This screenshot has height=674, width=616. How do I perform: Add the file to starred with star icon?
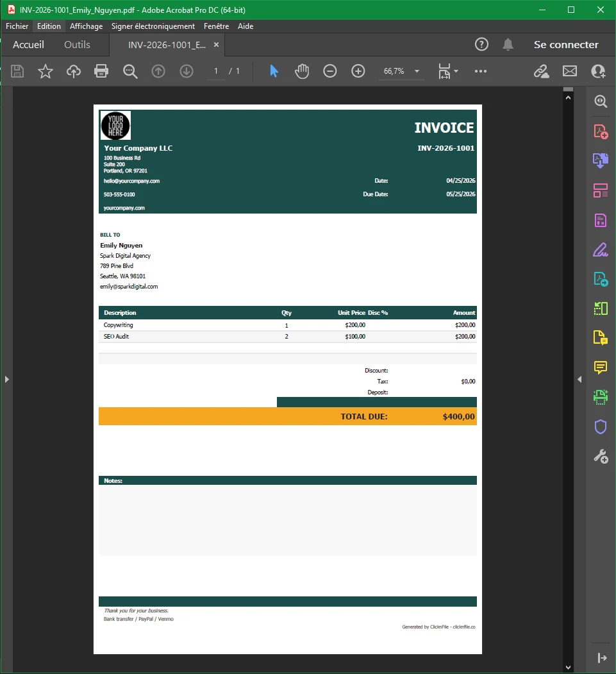[45, 71]
